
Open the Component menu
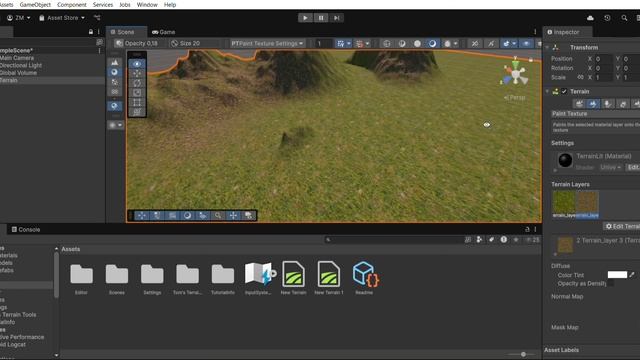click(72, 4)
